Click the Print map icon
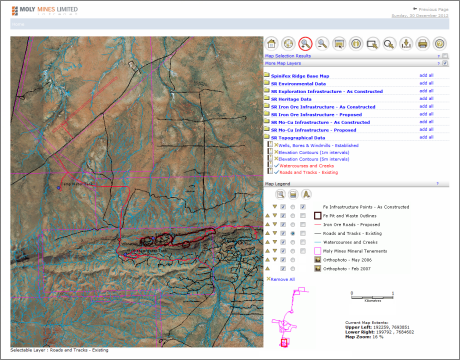Screen dimensions: 460x360 [x=423, y=44]
